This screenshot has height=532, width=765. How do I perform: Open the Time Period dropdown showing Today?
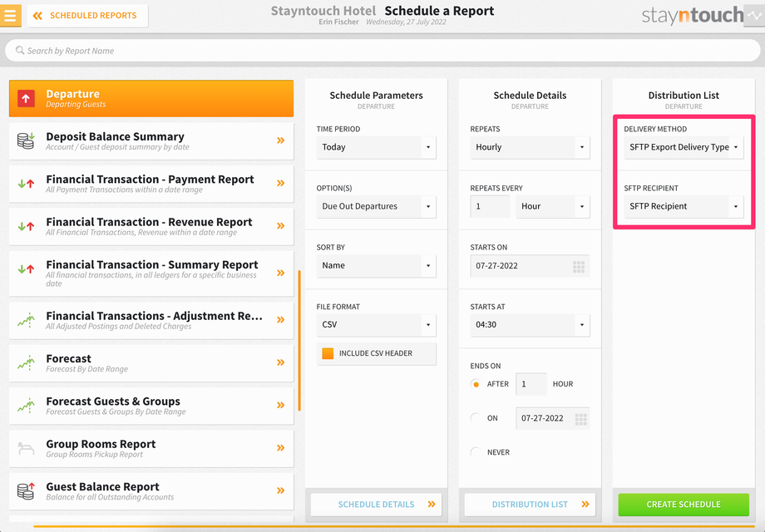tap(376, 147)
